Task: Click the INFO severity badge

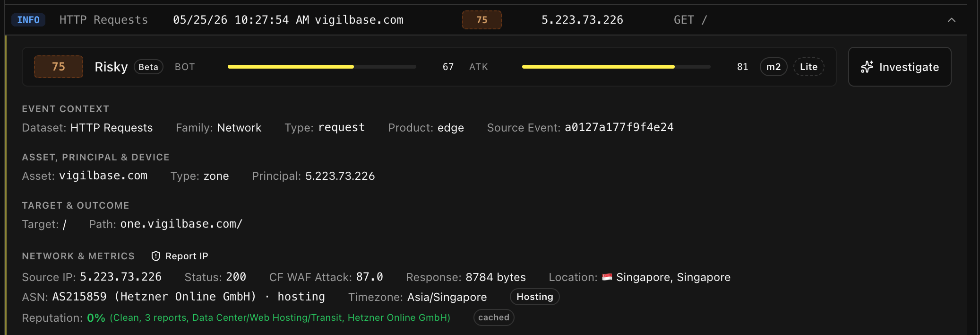Action: point(28,20)
